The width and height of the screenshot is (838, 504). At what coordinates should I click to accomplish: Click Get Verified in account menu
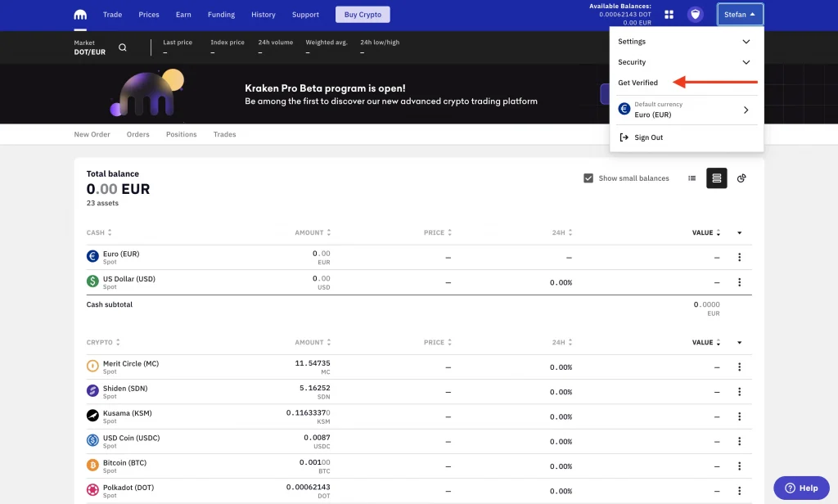[638, 83]
